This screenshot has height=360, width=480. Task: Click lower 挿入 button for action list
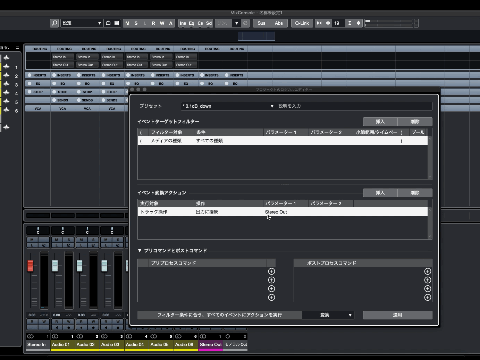[380, 193]
